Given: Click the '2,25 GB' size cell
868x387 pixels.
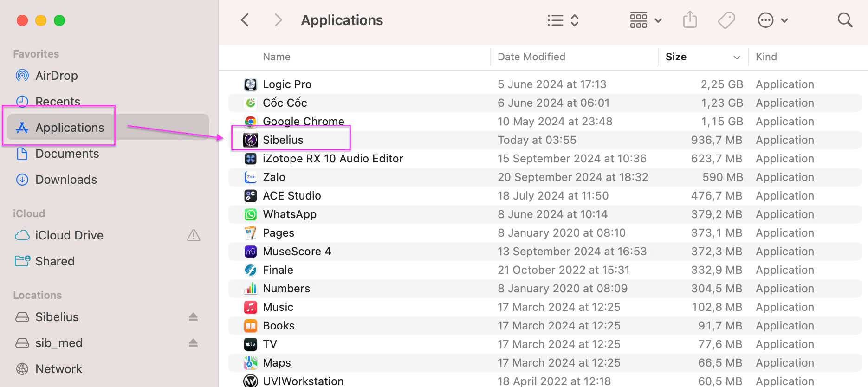Looking at the screenshot, I should (722, 84).
